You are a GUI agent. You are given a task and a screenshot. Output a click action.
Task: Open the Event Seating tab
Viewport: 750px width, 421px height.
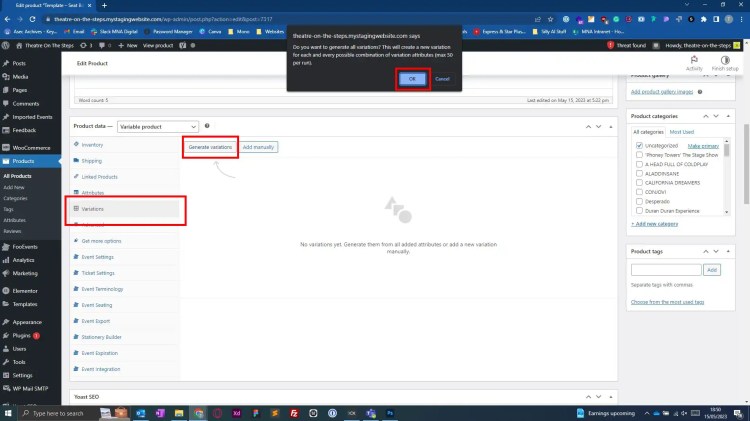click(x=97, y=305)
